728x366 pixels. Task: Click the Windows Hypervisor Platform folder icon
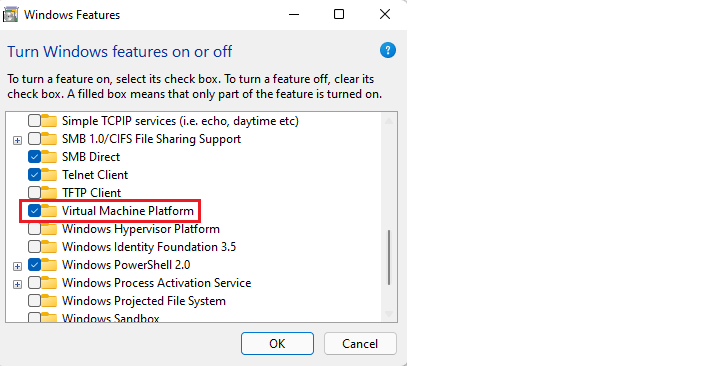click(49, 229)
